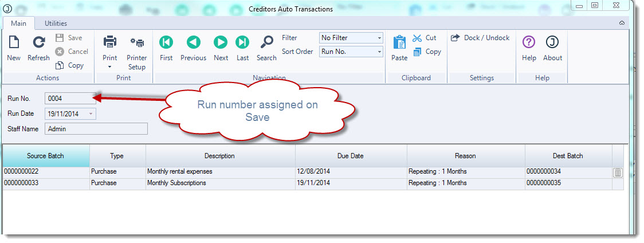Collapse the ribbon with the chevron
Viewport: 644px width, 243px height.
(x=622, y=23)
